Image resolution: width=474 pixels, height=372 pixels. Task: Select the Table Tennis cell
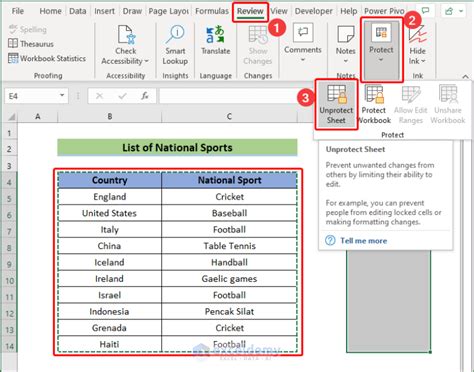229,246
